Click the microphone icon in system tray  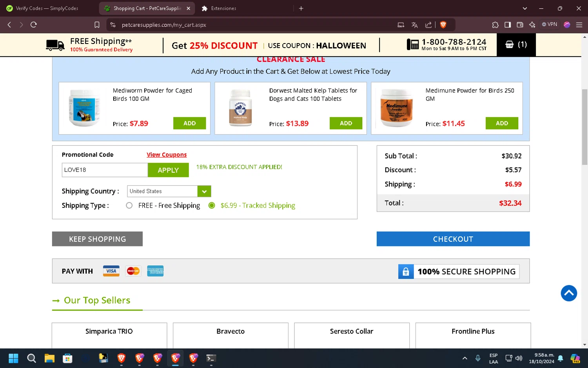(478, 358)
